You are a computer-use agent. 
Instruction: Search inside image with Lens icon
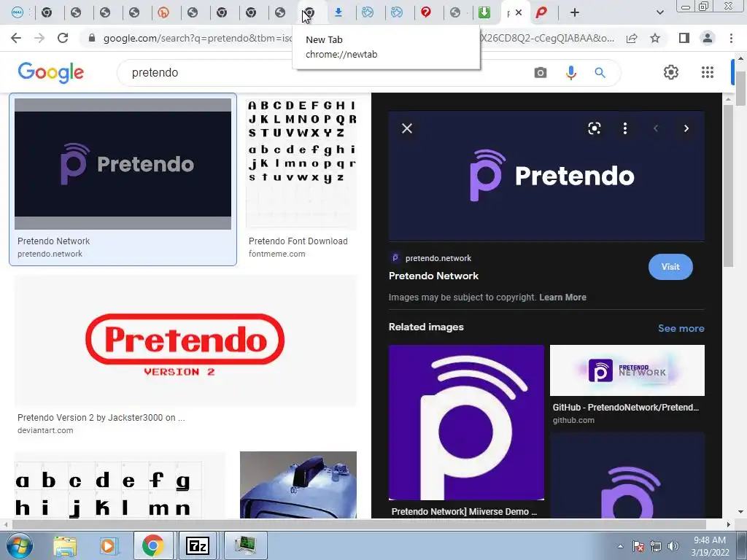(594, 128)
